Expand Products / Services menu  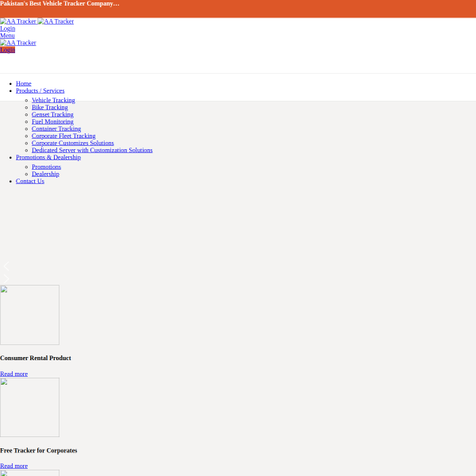(40, 90)
